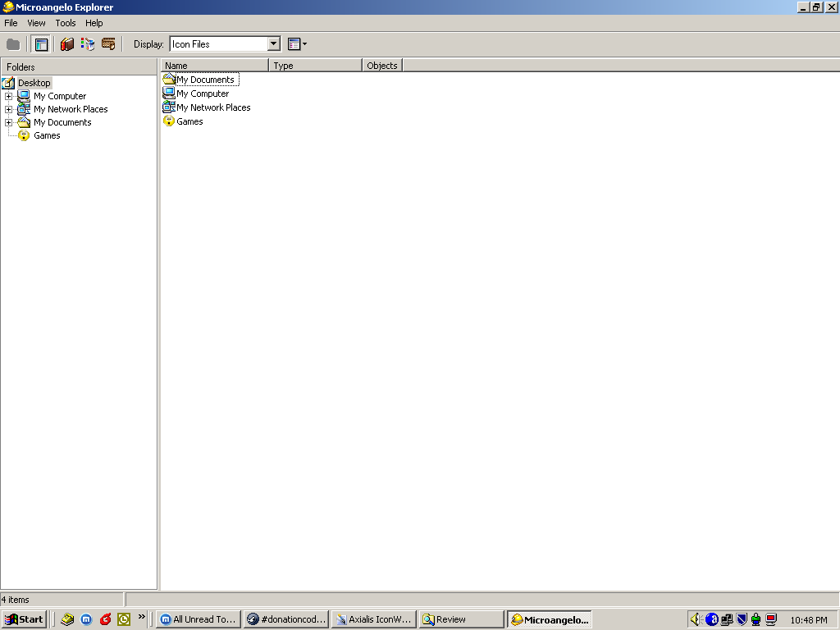Image resolution: width=840 pixels, height=630 pixels.
Task: Click blue circle tray icon
Action: 711,620
